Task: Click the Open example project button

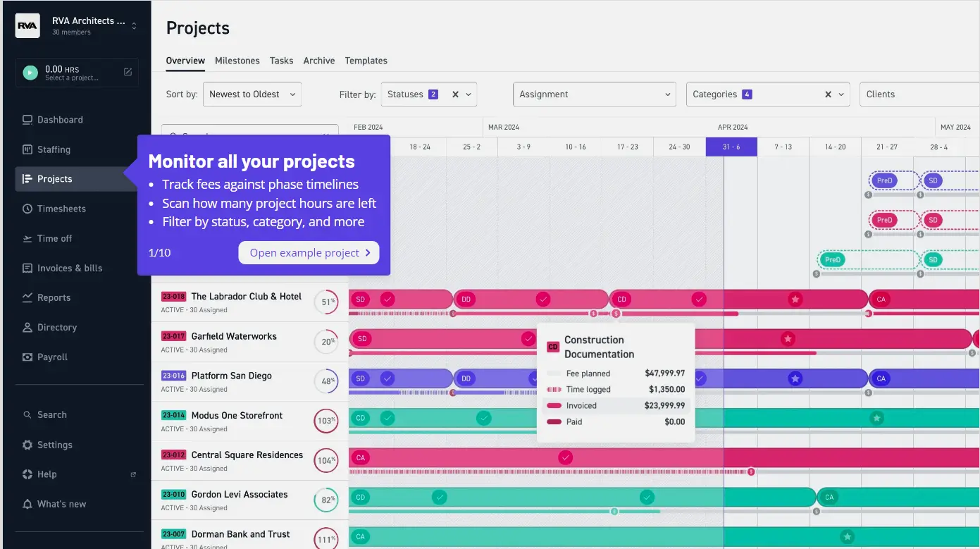Action: point(309,252)
